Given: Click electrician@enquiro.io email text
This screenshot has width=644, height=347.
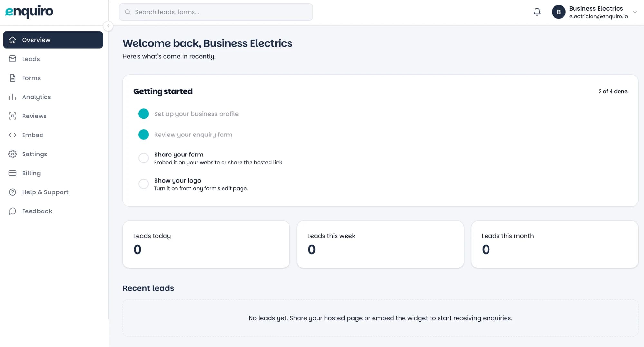Looking at the screenshot, I should (x=598, y=16).
